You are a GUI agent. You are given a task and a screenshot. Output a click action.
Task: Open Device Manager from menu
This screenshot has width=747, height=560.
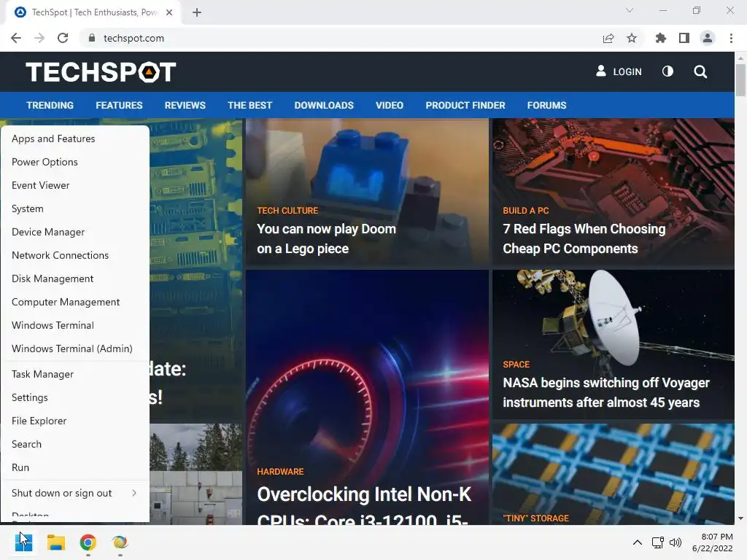pos(75,232)
